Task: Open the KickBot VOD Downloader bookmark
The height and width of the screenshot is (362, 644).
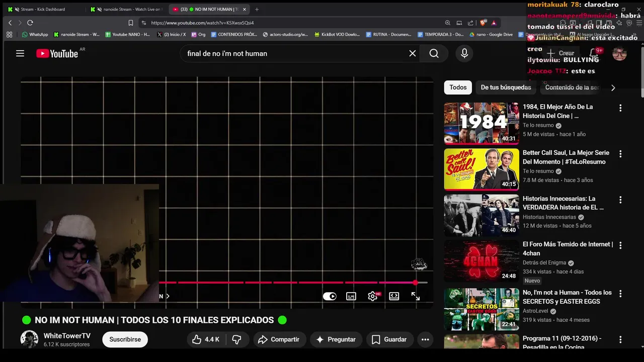Action: [x=337, y=35]
